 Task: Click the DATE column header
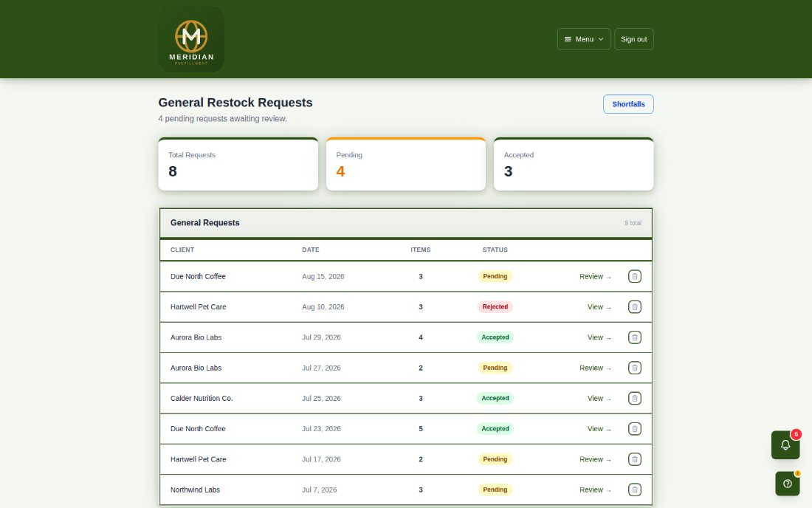tap(311, 250)
